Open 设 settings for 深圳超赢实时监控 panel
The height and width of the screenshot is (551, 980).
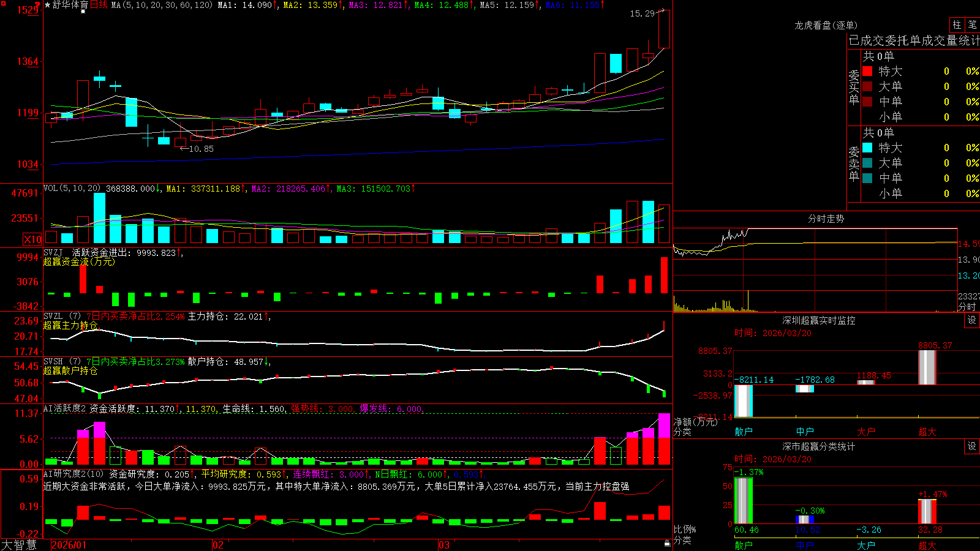click(972, 320)
